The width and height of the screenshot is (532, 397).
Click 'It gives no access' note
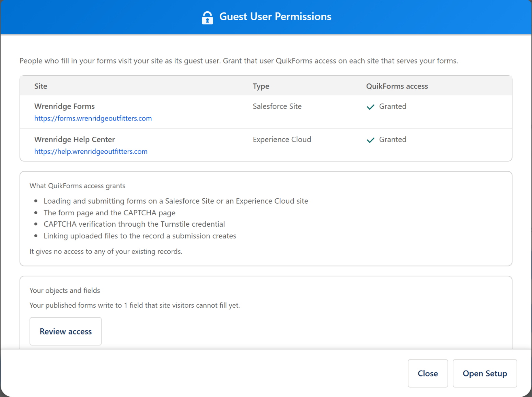106,251
